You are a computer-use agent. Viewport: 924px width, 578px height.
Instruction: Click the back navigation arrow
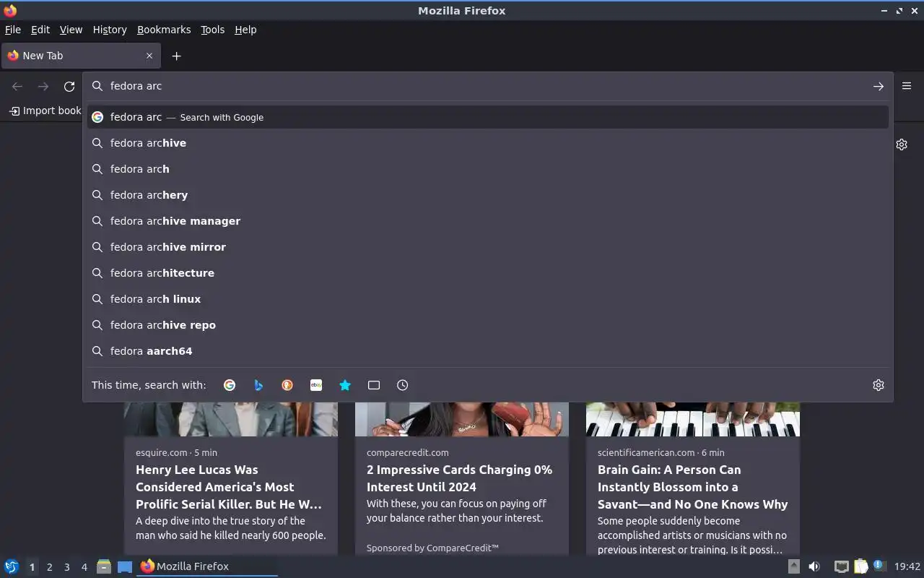tap(17, 86)
